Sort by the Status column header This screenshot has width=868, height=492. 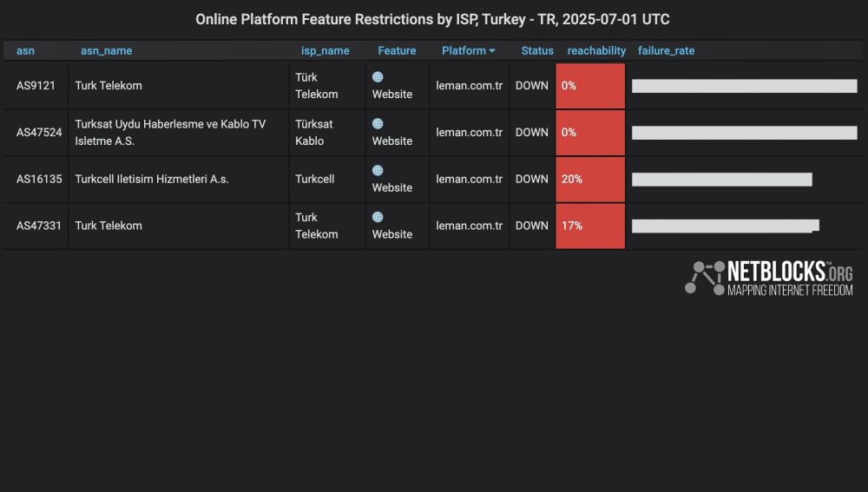(537, 51)
